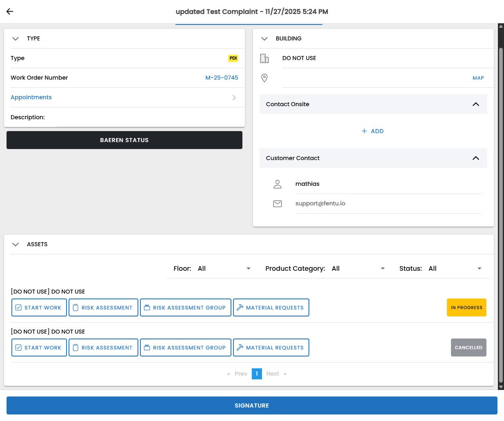
Task: Click the building name DO NOT USE
Action: click(x=299, y=58)
